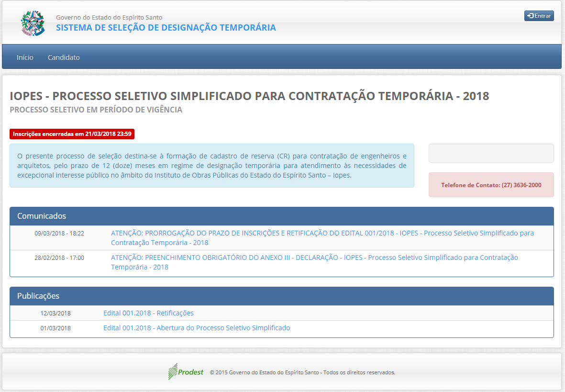Viewport: 565px width, 392px height.
Task: Open the Preenchimento Obrigatório do Anexo III notice
Action: [x=314, y=262]
